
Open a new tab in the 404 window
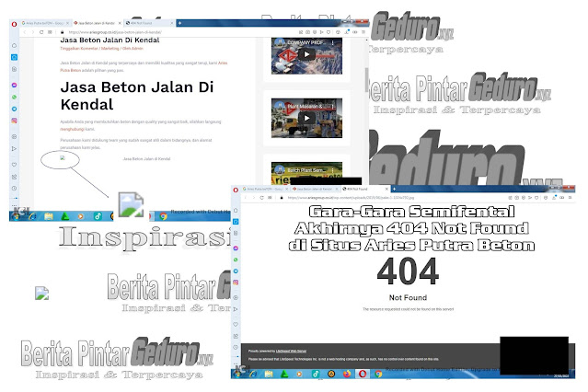point(395,189)
